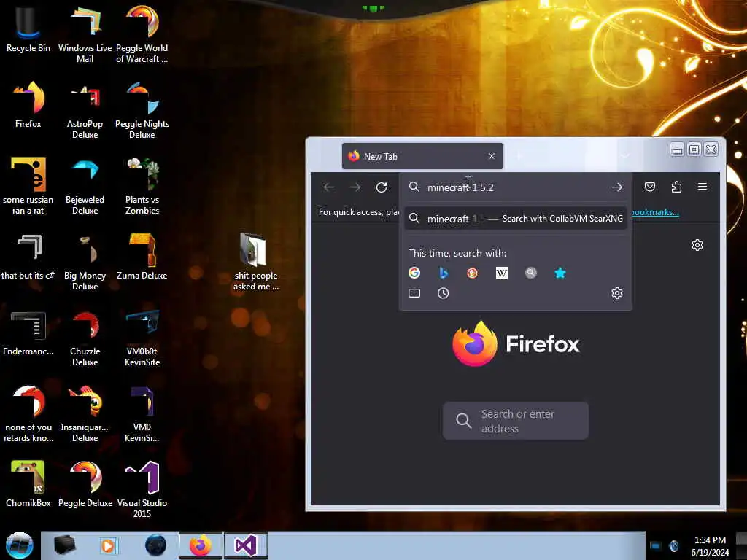Search in open tabs icon

[x=414, y=293]
